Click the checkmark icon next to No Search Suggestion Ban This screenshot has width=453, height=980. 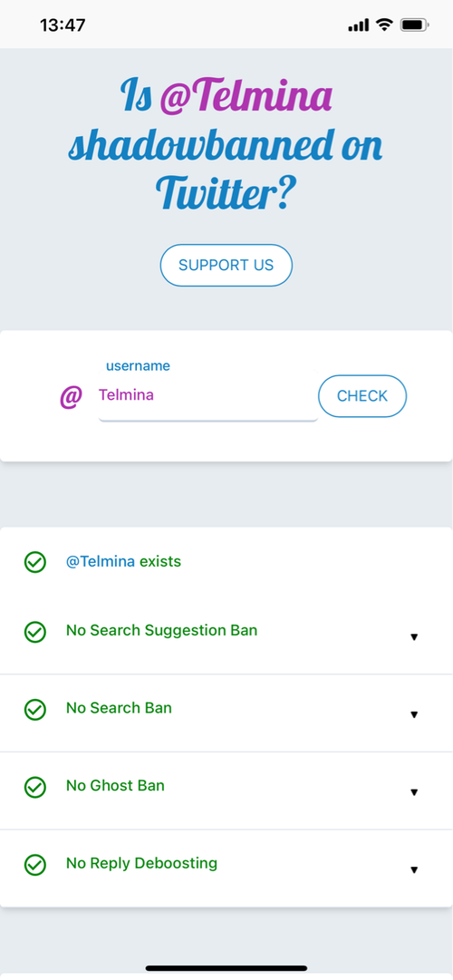(x=35, y=631)
